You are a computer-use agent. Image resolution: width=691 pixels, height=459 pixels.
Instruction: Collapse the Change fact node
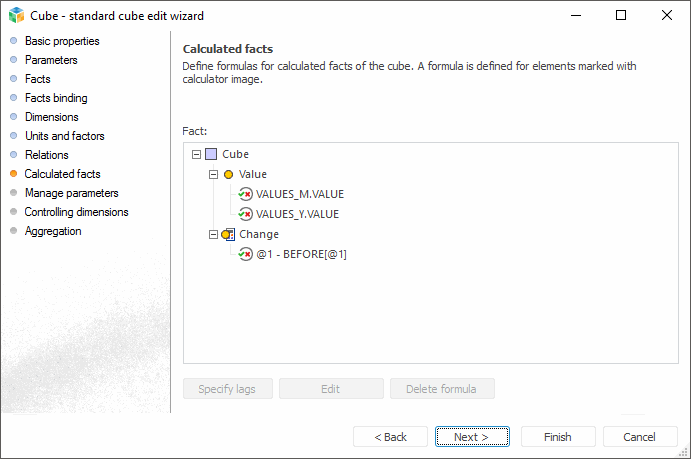point(213,235)
